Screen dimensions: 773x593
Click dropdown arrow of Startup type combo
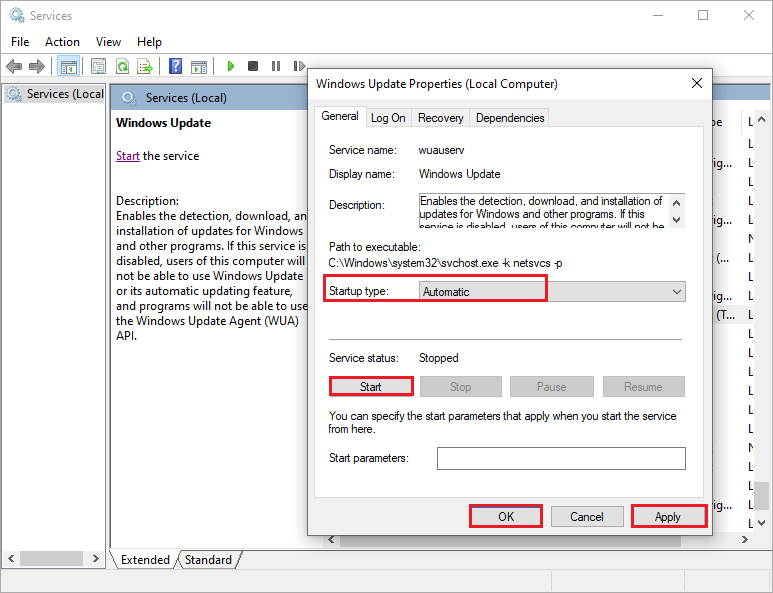[677, 291]
